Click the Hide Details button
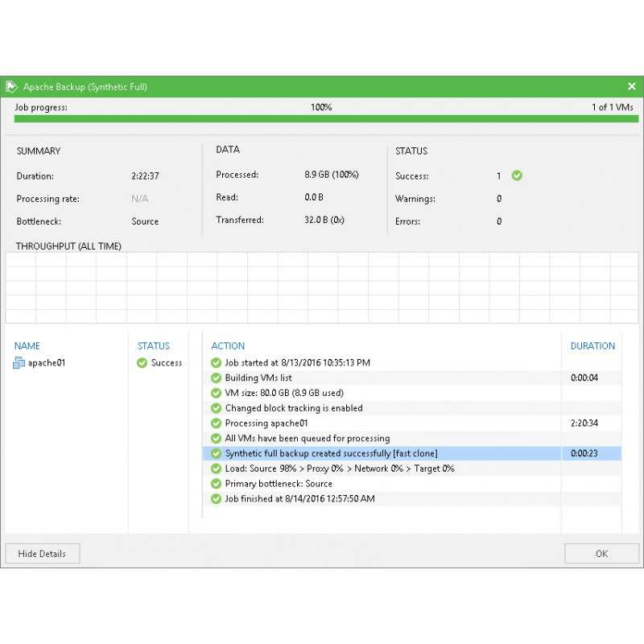644x644 pixels. coord(43,554)
